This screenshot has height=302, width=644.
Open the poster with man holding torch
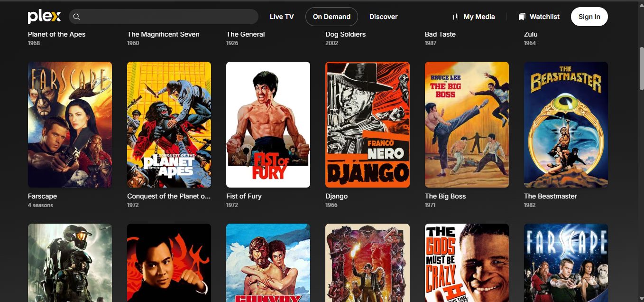pos(368,263)
